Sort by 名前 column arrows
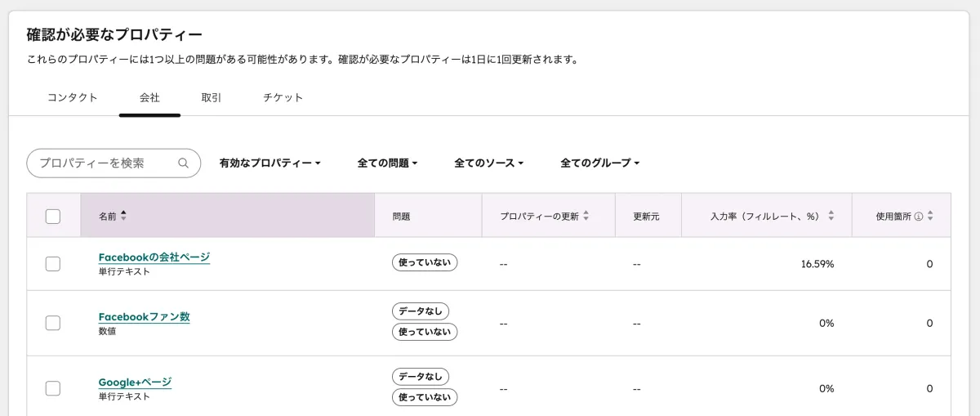980x416 pixels. point(123,216)
